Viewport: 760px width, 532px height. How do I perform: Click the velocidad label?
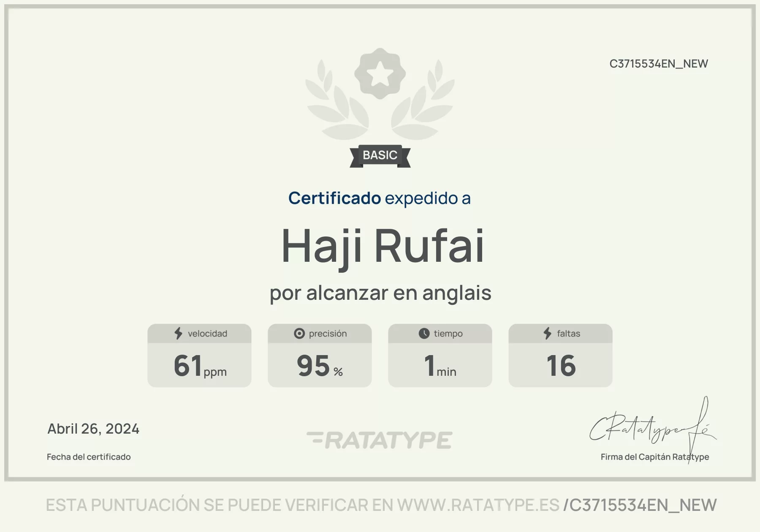coord(207,334)
